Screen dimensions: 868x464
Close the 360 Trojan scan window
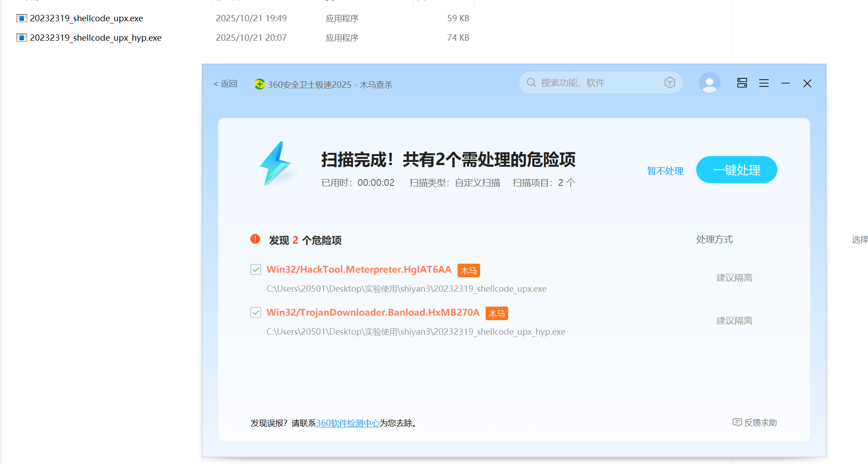coord(807,83)
